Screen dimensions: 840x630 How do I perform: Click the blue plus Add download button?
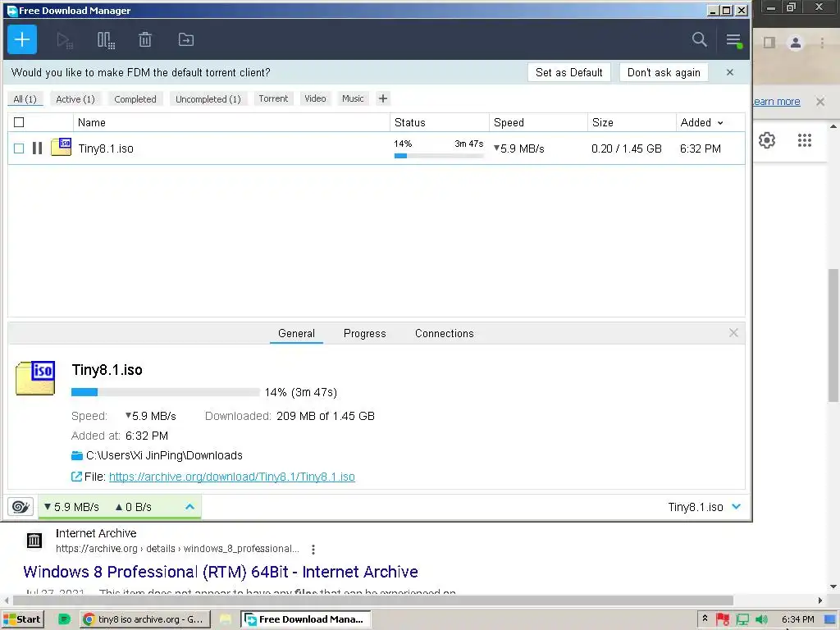[22, 39]
